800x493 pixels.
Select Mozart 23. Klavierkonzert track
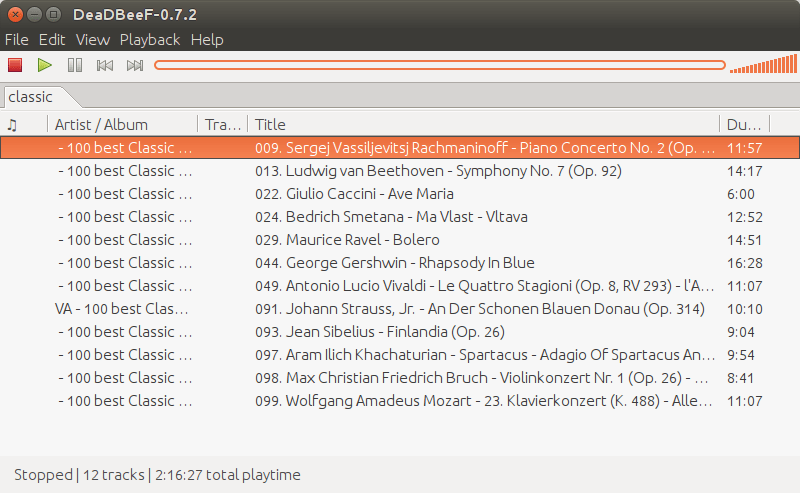click(x=400, y=401)
